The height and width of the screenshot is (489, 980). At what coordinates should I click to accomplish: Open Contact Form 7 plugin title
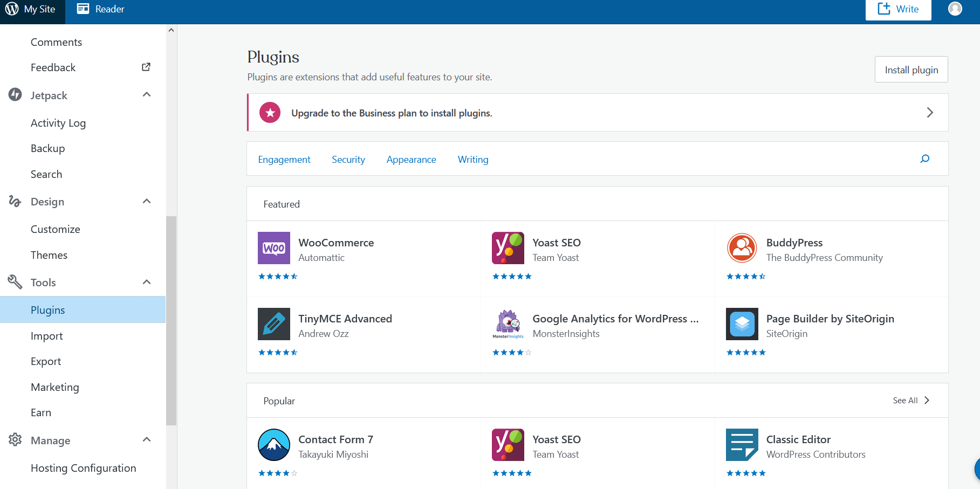click(x=335, y=439)
